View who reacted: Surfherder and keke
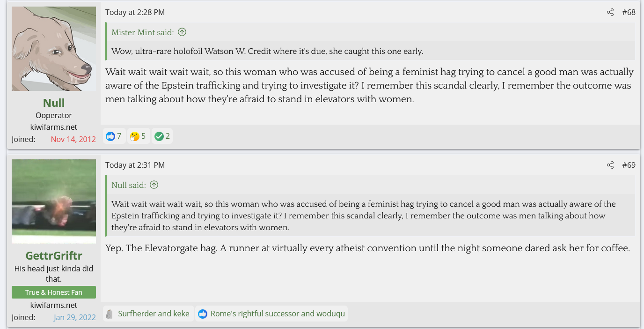Viewport: 644px width, 329px height. [x=154, y=314]
